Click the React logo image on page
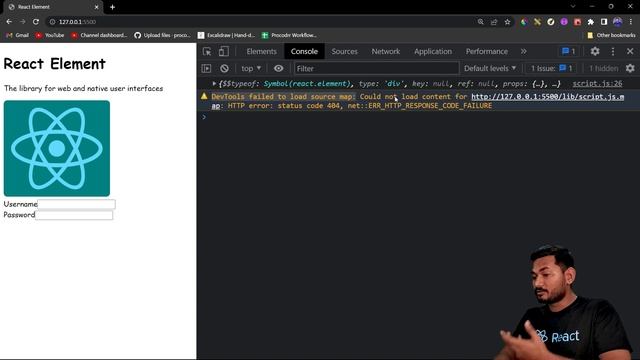 pyautogui.click(x=57, y=148)
